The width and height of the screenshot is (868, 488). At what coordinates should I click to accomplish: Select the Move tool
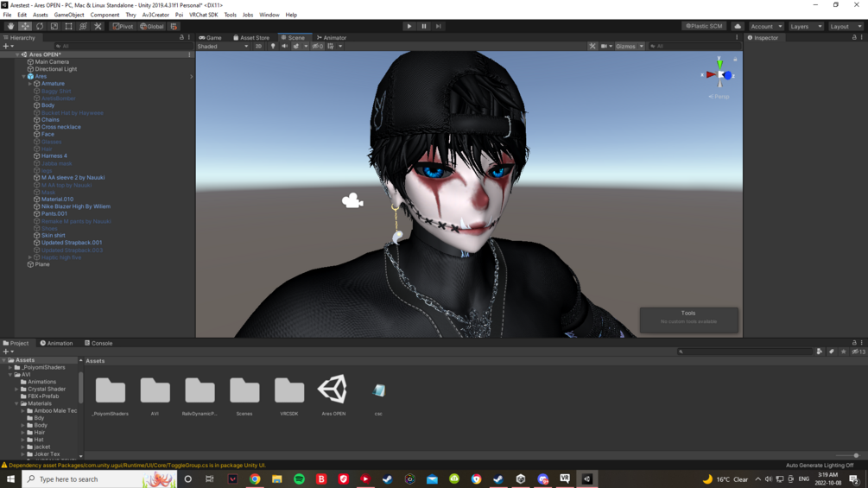[x=25, y=26]
